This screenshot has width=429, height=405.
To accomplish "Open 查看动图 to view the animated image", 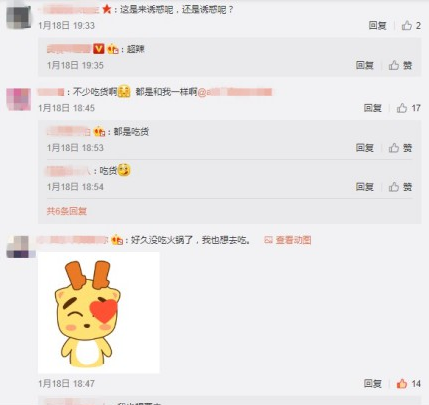I will tap(288, 240).
